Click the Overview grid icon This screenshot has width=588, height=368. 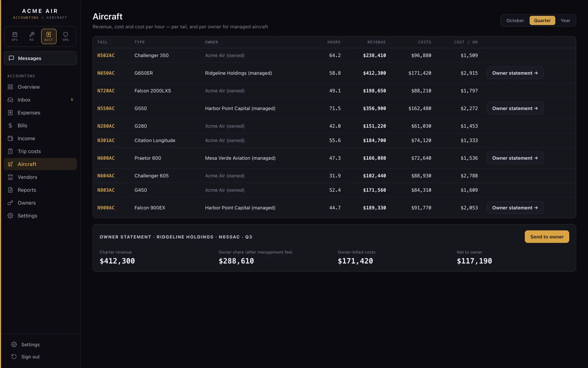coord(10,87)
